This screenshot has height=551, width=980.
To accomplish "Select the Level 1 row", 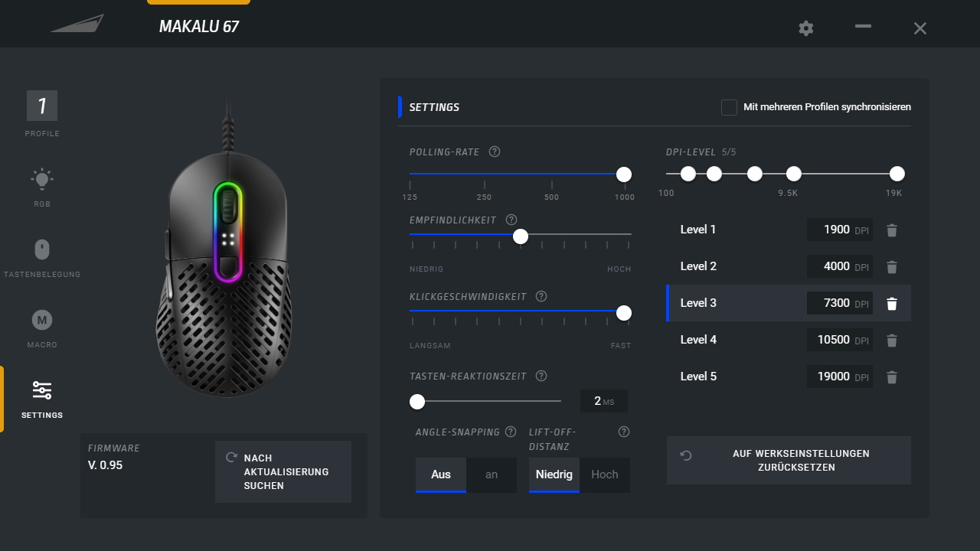I will pyautogui.click(x=789, y=230).
